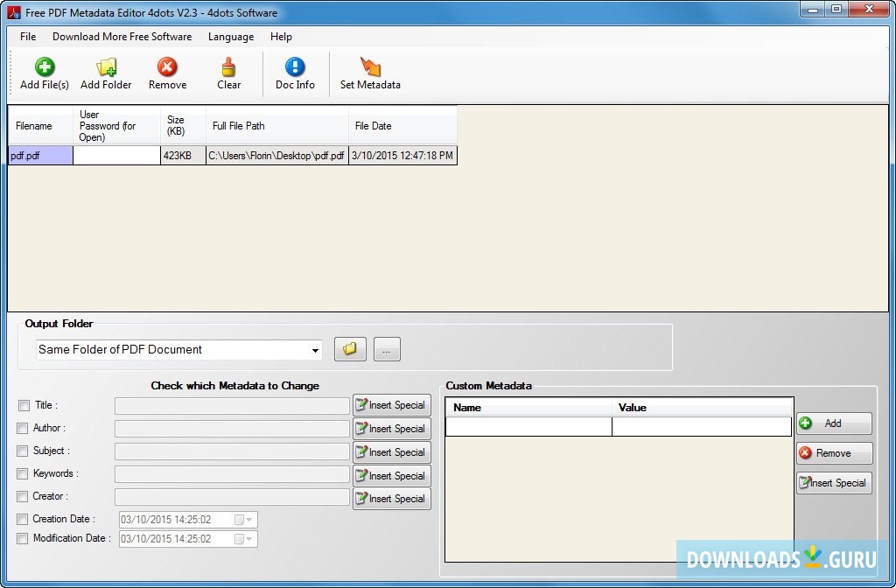The height and width of the screenshot is (588, 896).
Task: Click the Subject text input field
Action: point(232,451)
